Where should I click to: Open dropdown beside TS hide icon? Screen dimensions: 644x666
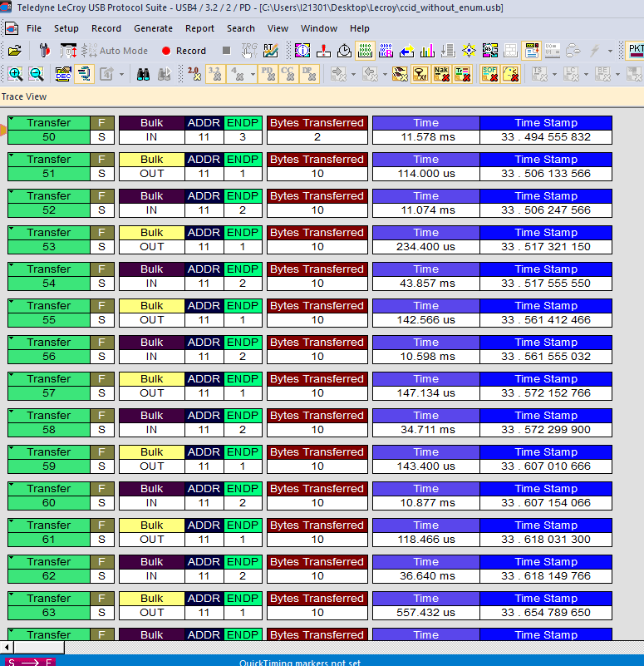tap(554, 74)
